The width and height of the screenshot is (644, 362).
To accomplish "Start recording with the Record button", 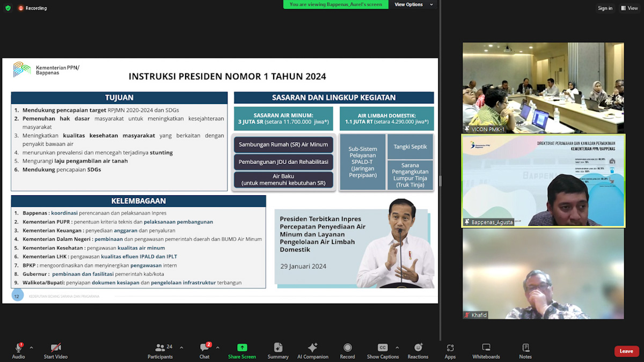I will point(347,348).
